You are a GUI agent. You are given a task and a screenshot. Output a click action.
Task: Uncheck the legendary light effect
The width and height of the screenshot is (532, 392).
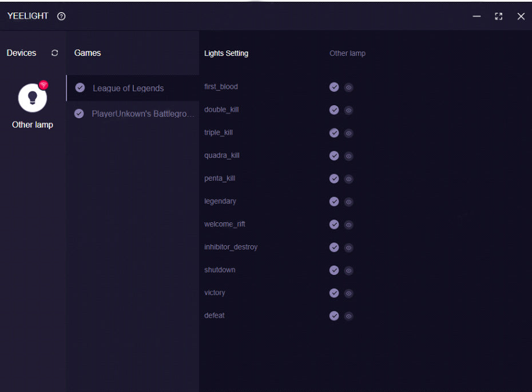pos(334,201)
